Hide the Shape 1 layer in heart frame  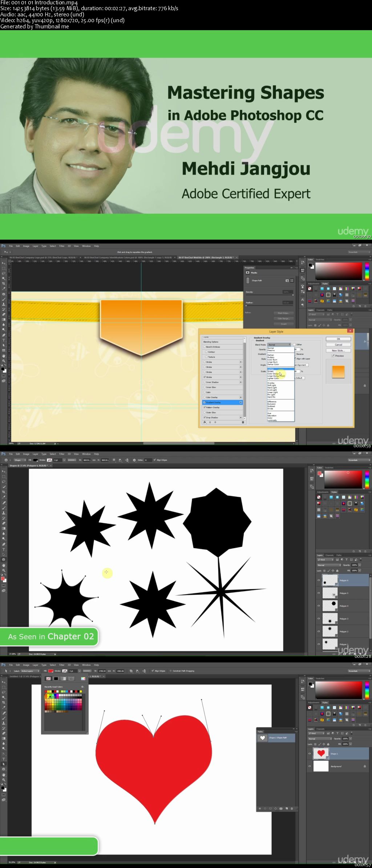pos(310,753)
